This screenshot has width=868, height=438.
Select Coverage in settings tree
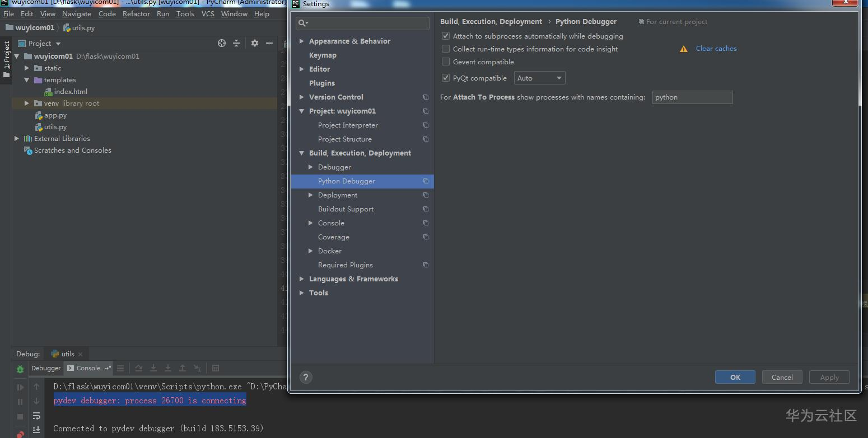click(333, 237)
